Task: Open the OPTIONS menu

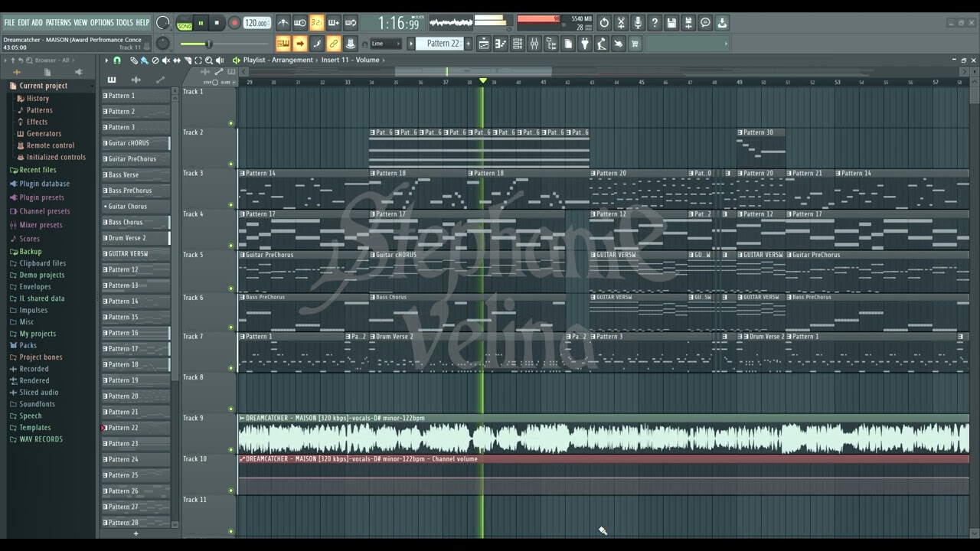Action: pyautogui.click(x=102, y=23)
